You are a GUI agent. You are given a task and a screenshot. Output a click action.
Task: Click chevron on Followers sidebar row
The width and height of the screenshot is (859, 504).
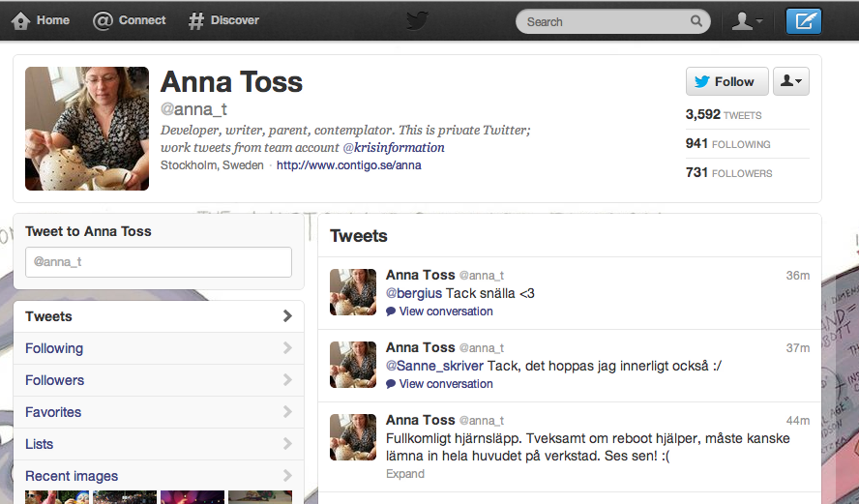[x=287, y=379]
